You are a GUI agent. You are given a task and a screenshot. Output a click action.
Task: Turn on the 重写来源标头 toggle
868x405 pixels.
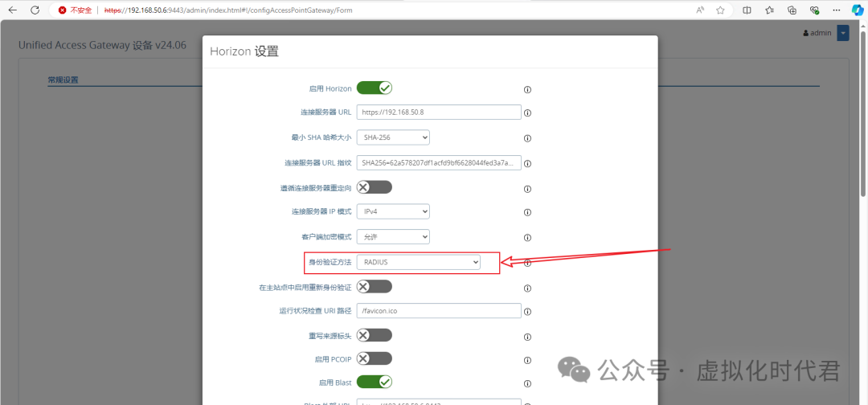[x=375, y=335]
